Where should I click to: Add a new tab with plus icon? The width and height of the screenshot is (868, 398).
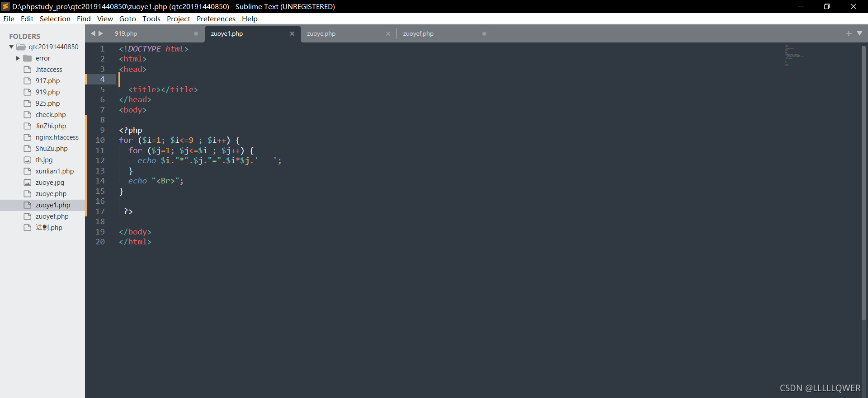(849, 33)
